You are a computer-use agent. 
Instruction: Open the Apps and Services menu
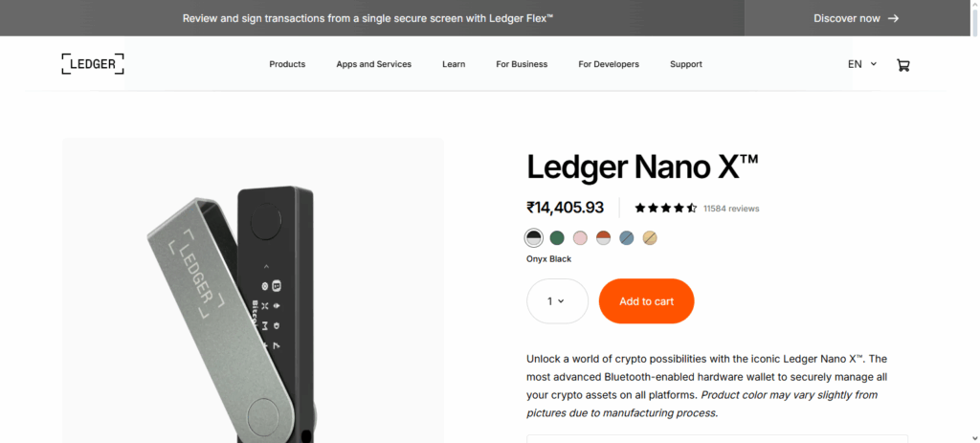[373, 64]
